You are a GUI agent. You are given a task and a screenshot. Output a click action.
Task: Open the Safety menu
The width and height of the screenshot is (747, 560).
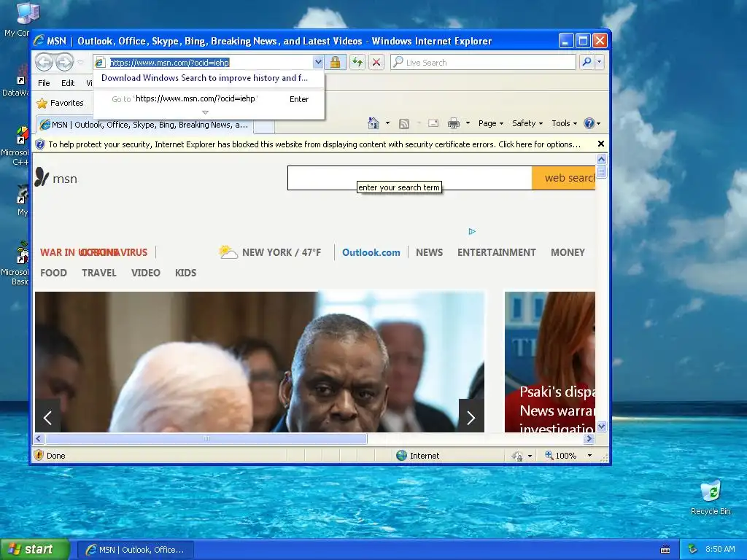(x=527, y=123)
